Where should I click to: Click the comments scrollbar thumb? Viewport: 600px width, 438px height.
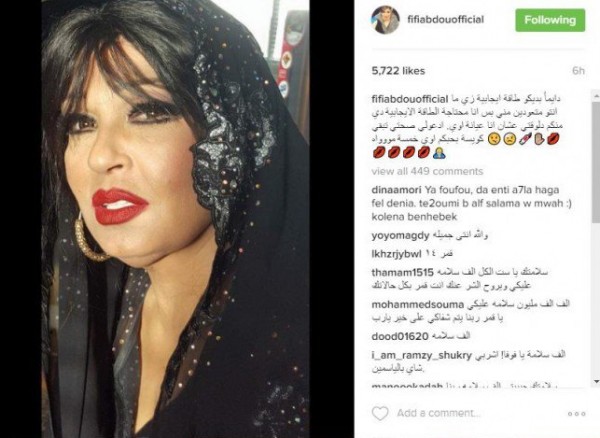click(x=596, y=163)
